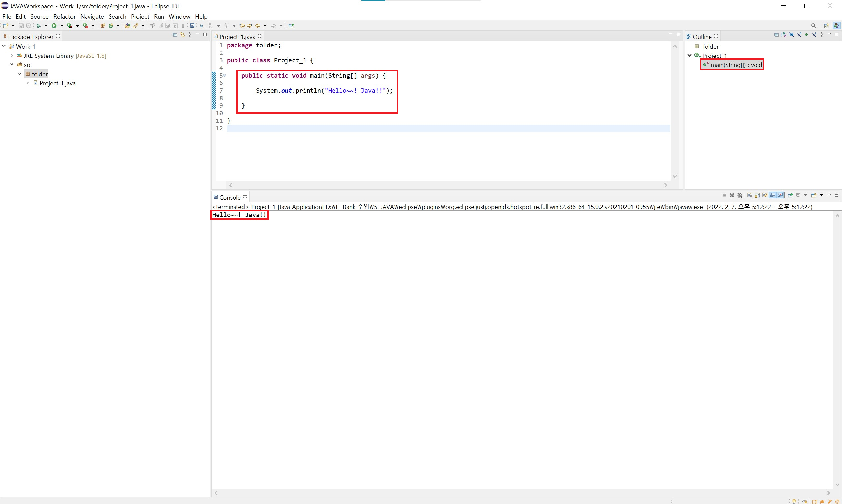Click the Last Edit Location arrow icon

(x=242, y=26)
